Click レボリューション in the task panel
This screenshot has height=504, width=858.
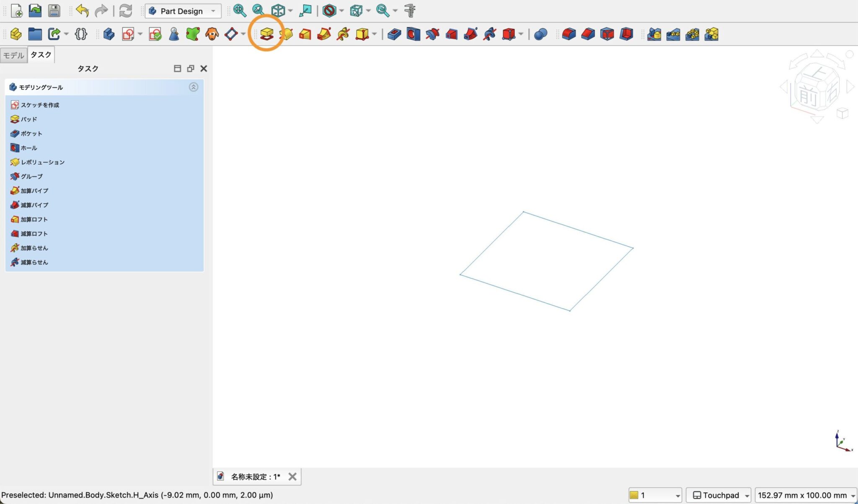pyautogui.click(x=37, y=162)
